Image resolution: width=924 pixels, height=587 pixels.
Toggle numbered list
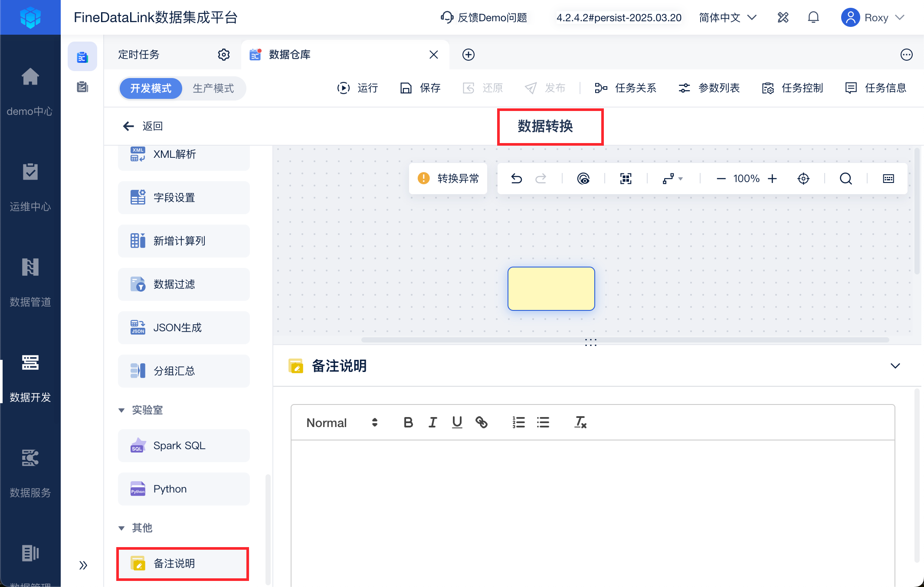[519, 423]
